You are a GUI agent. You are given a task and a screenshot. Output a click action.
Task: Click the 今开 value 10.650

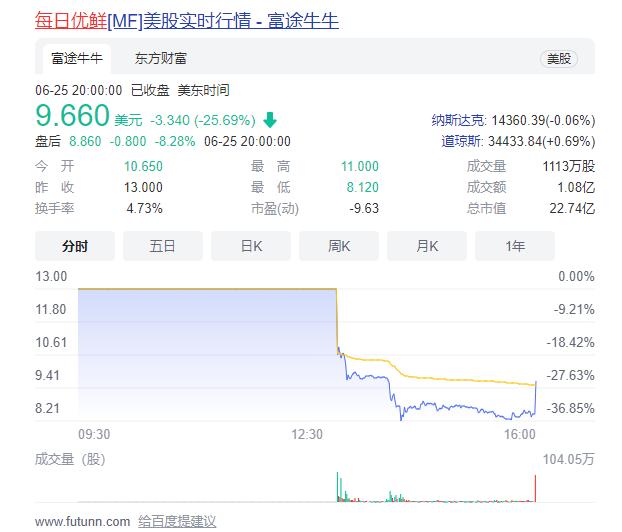[x=143, y=166]
